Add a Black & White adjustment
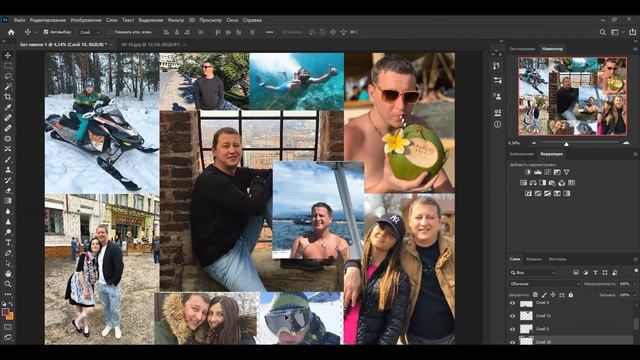 point(542,183)
